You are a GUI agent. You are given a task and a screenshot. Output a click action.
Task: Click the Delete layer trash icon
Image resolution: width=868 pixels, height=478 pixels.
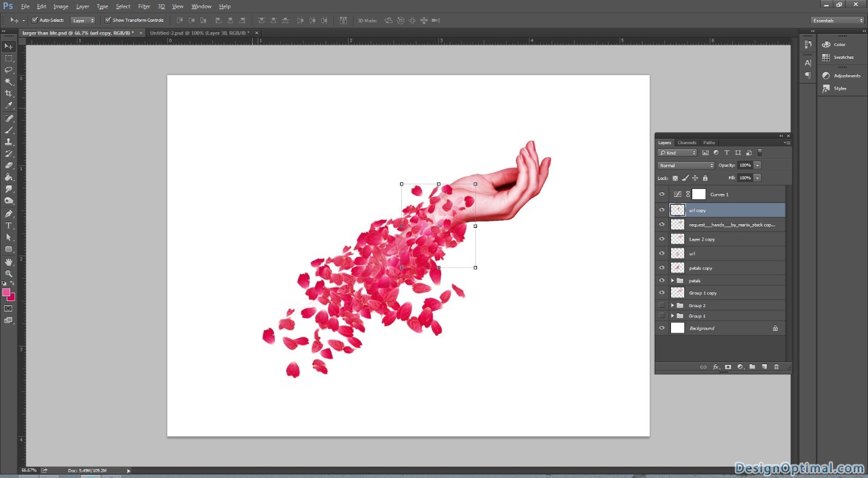776,367
